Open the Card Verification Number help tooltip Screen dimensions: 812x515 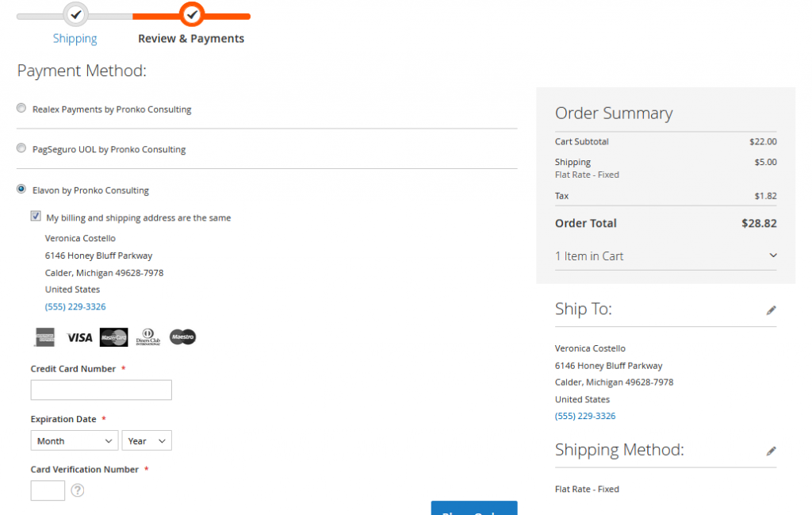(77, 490)
